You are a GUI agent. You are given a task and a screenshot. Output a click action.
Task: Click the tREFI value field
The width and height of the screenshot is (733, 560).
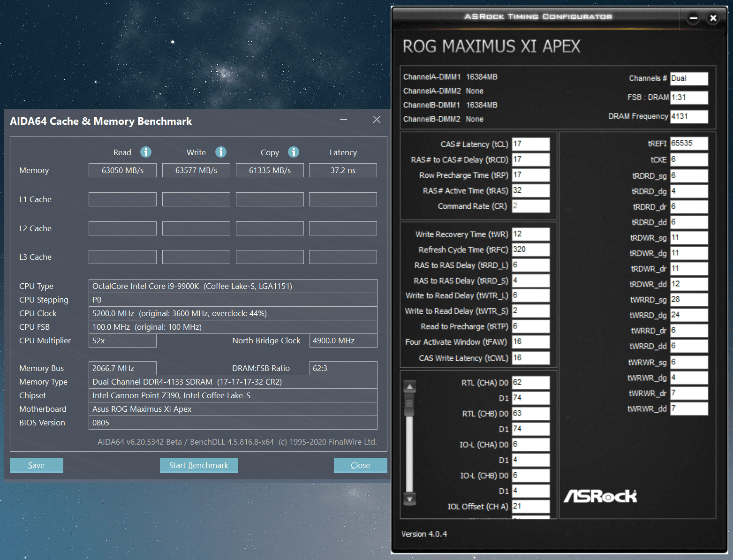click(x=689, y=144)
